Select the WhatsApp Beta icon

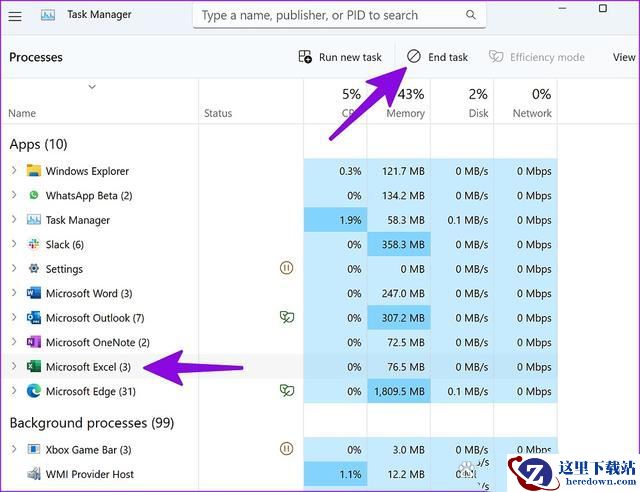click(33, 195)
